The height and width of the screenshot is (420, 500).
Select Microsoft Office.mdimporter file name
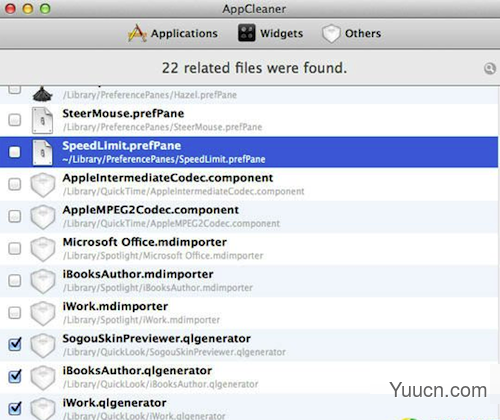[x=145, y=242]
